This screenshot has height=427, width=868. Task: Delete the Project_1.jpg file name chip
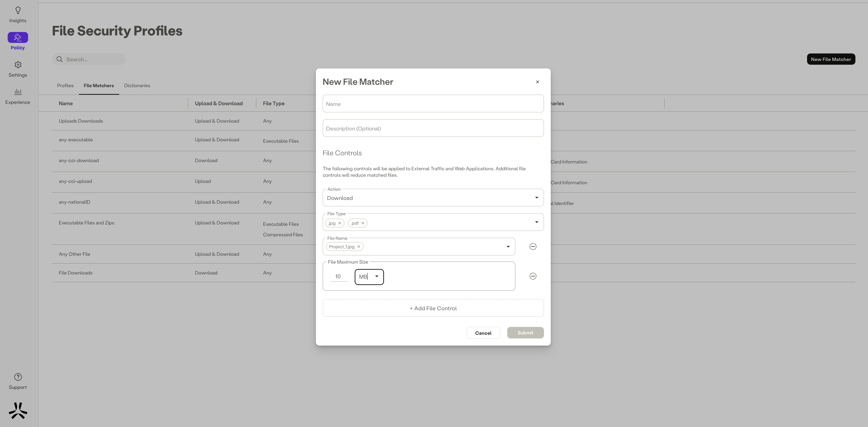[358, 247]
